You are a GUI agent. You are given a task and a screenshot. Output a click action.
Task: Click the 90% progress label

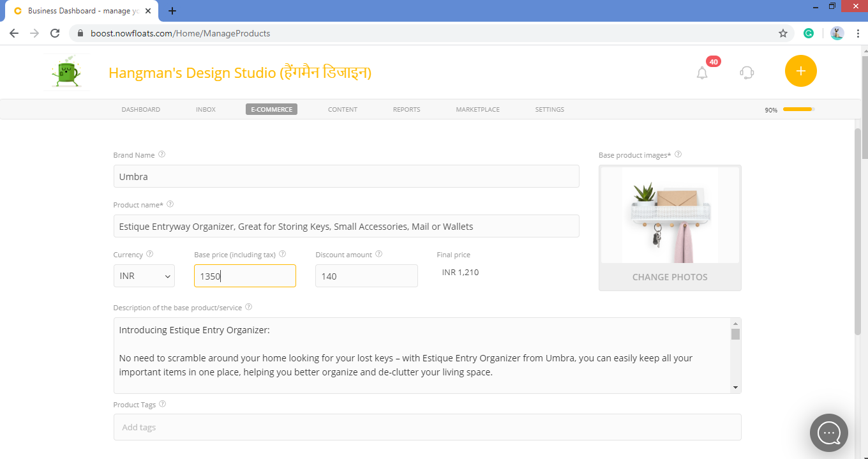pos(771,110)
